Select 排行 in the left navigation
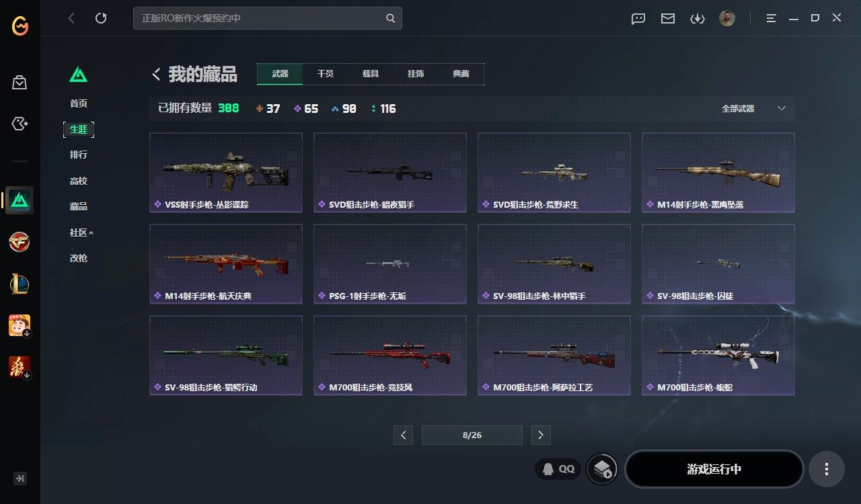Screen dimensions: 861x504 (x=79, y=155)
